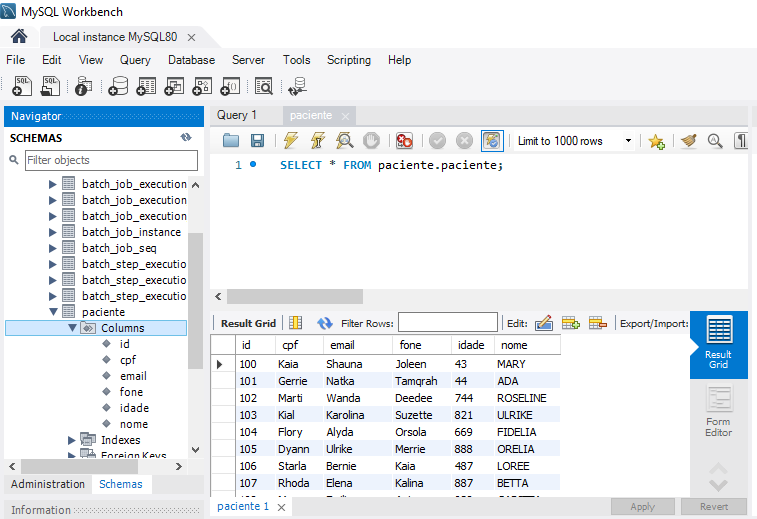Open find panel magnifier icon
The height and width of the screenshot is (519, 757).
tap(715, 140)
